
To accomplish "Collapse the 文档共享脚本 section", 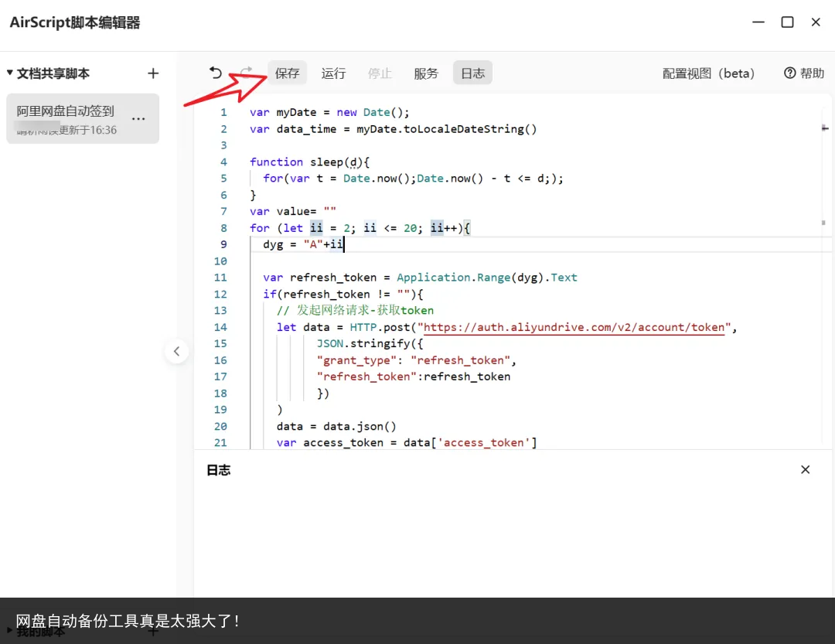I will pyautogui.click(x=9, y=73).
